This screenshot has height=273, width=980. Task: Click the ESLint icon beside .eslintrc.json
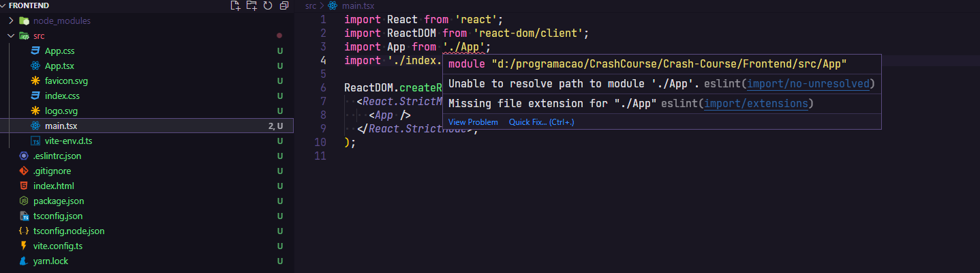click(x=24, y=156)
